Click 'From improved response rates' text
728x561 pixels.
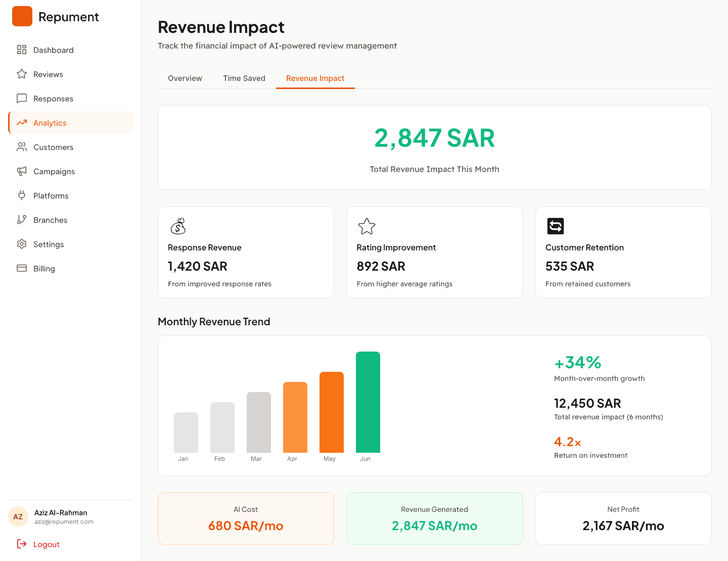tap(219, 284)
